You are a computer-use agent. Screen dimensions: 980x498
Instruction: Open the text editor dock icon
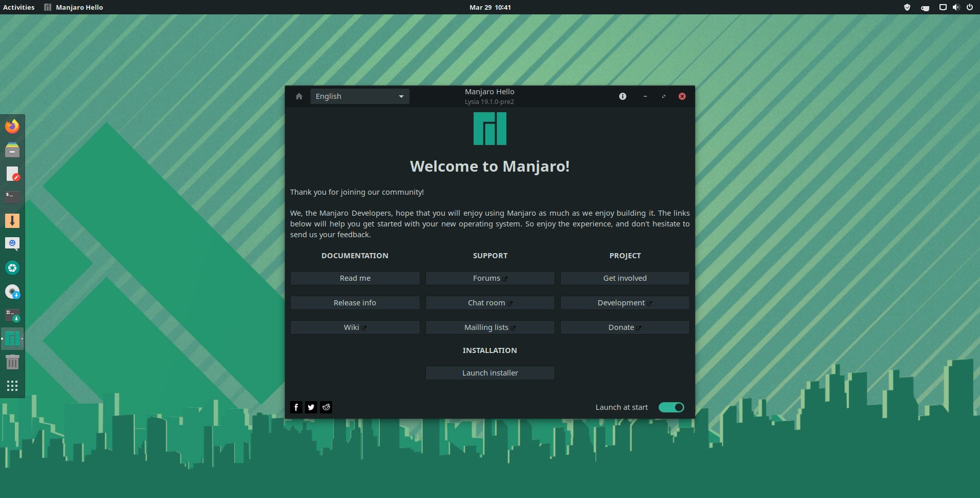click(12, 174)
